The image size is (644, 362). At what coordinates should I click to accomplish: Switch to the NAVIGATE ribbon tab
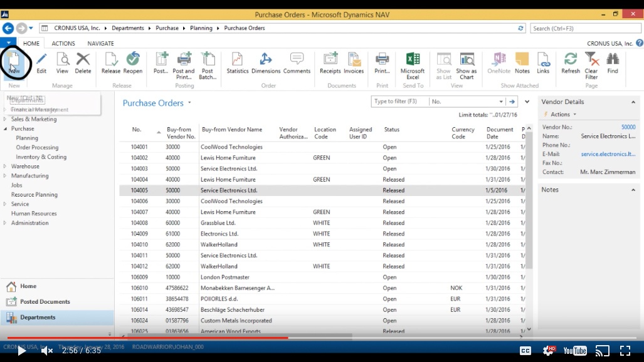click(100, 43)
